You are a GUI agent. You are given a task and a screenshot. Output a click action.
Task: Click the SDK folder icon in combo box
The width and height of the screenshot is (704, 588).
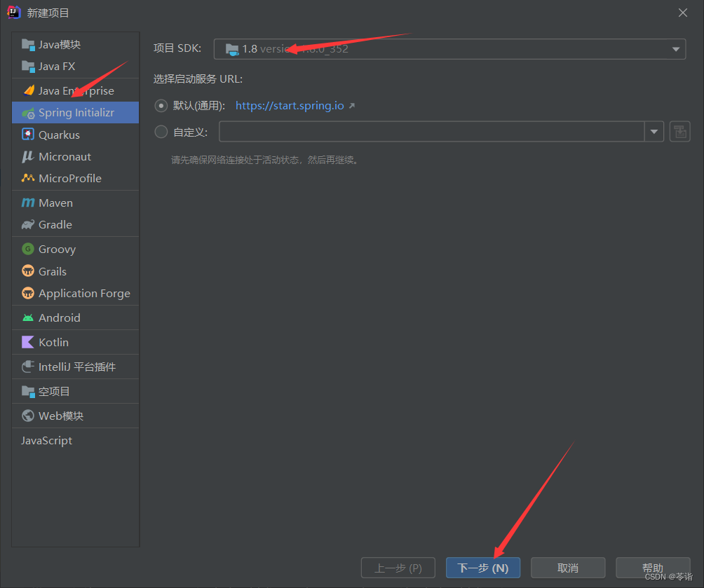[x=231, y=49]
